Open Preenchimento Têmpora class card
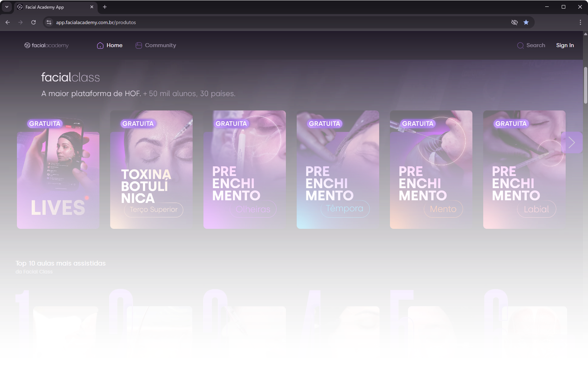Screen dimensions: 588x376 tap(338, 169)
